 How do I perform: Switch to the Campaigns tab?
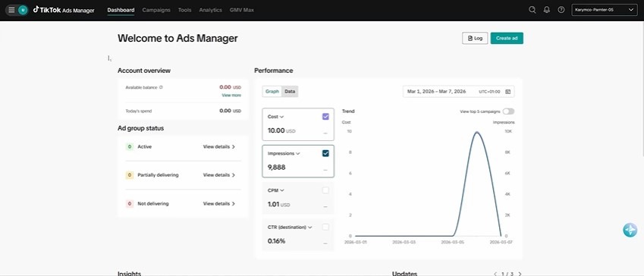[156, 10]
